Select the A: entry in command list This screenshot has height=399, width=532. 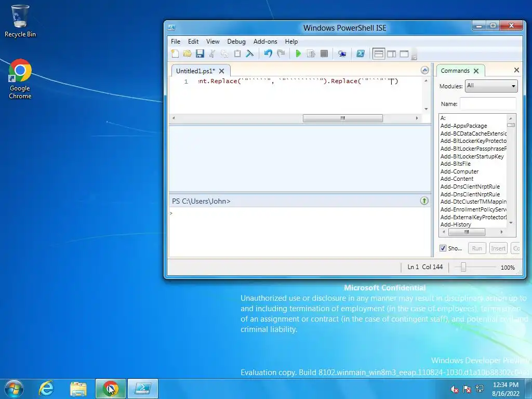(443, 118)
